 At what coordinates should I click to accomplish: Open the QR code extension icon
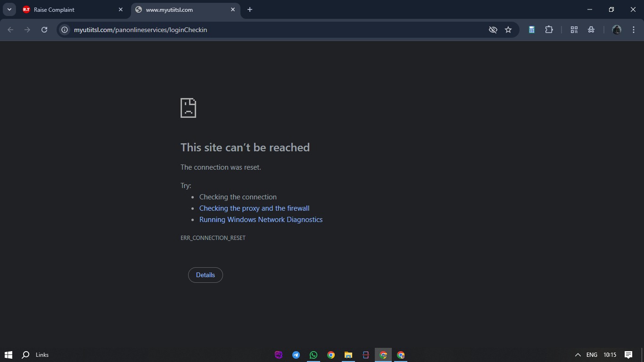[x=574, y=30]
